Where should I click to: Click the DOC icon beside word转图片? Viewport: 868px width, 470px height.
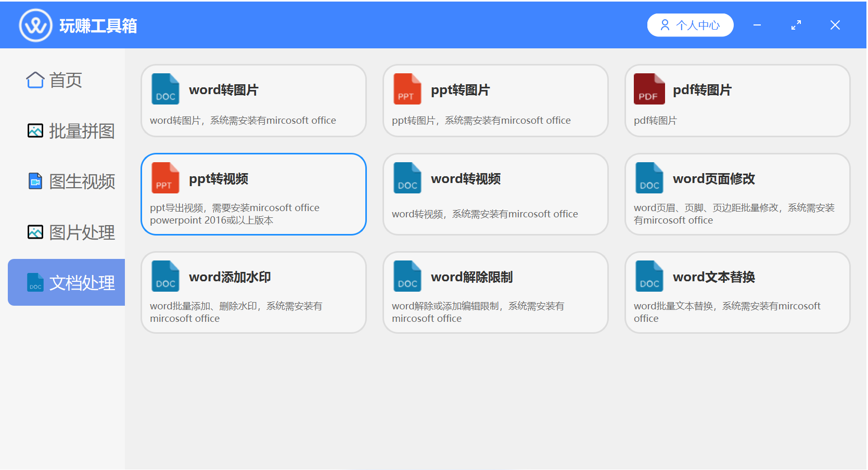pos(165,89)
